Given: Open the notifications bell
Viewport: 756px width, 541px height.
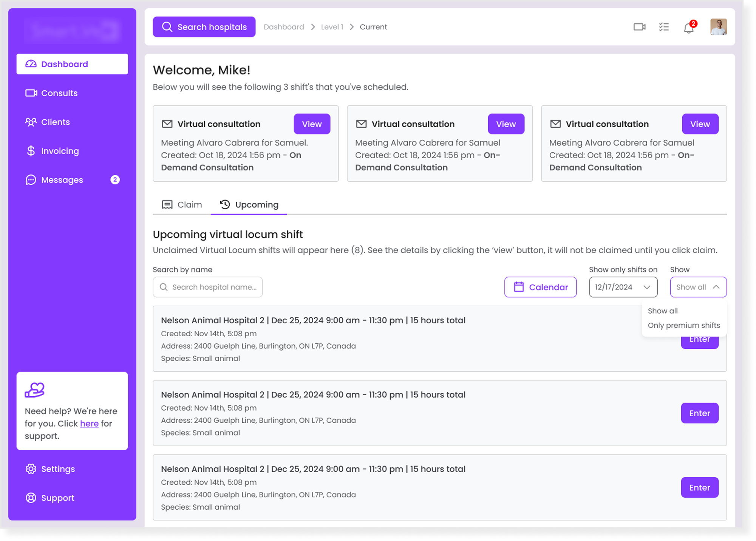Looking at the screenshot, I should (689, 28).
